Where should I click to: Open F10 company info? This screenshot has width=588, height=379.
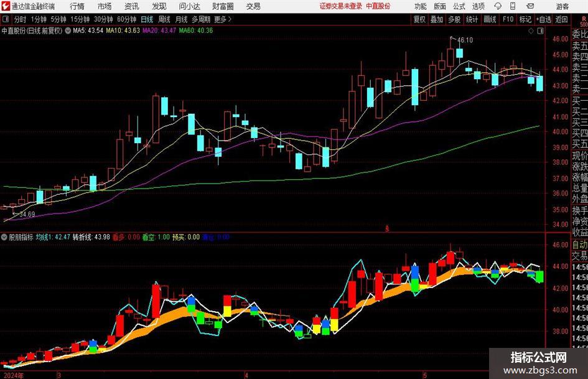tap(508, 19)
